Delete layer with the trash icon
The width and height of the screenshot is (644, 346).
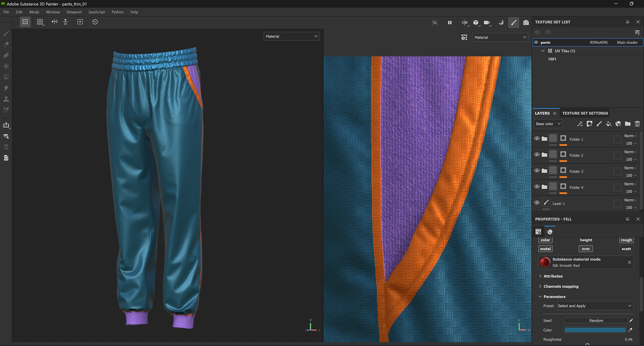coord(637,124)
